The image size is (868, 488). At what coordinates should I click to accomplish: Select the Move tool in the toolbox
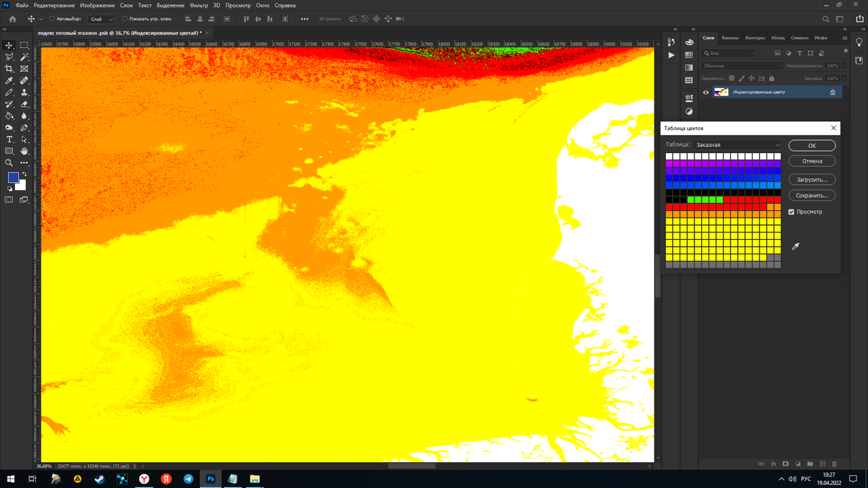(9, 45)
